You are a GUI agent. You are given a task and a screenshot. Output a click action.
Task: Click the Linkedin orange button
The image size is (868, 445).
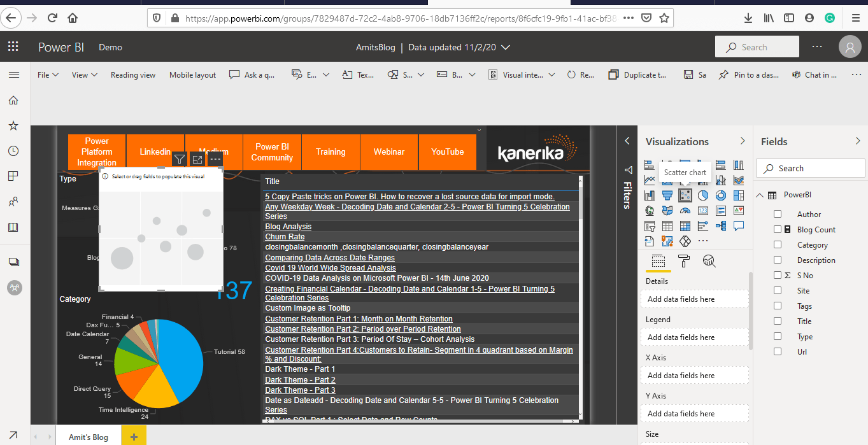click(155, 152)
